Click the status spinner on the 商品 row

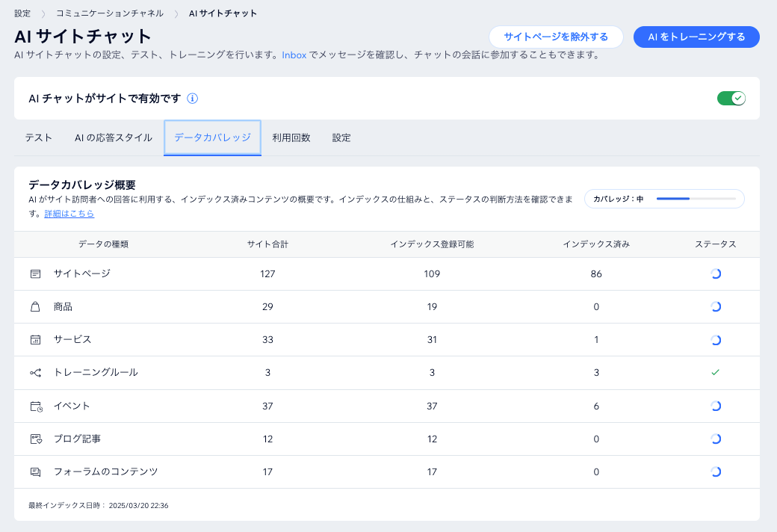tap(716, 306)
